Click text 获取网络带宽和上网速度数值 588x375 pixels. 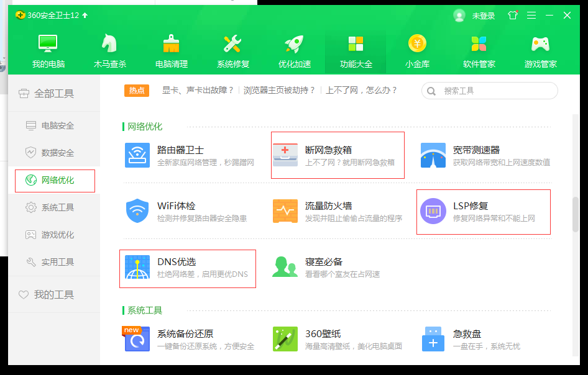click(502, 163)
